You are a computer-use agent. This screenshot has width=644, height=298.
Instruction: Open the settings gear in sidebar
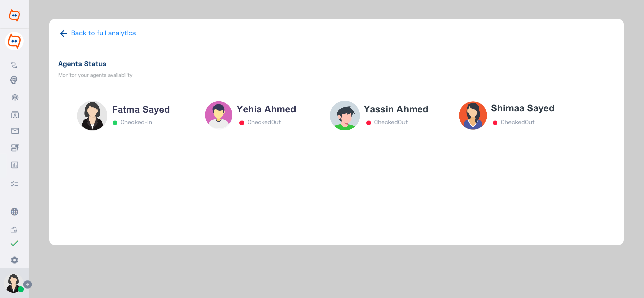(x=14, y=260)
